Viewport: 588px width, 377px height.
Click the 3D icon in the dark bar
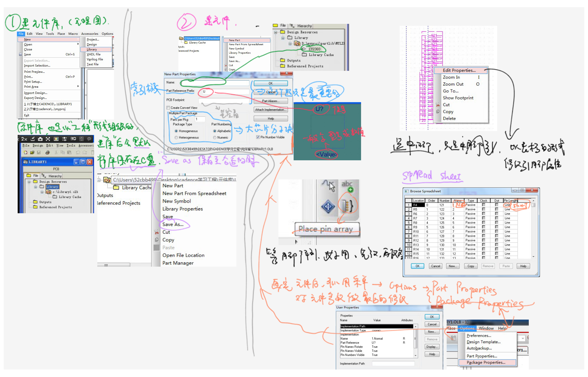click(73, 139)
